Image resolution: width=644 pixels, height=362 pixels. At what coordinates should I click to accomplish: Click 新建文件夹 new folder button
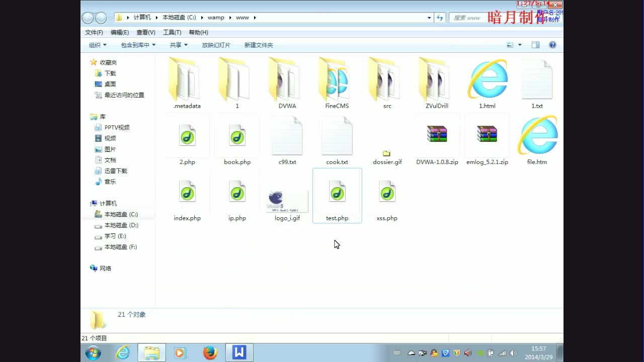tap(259, 45)
